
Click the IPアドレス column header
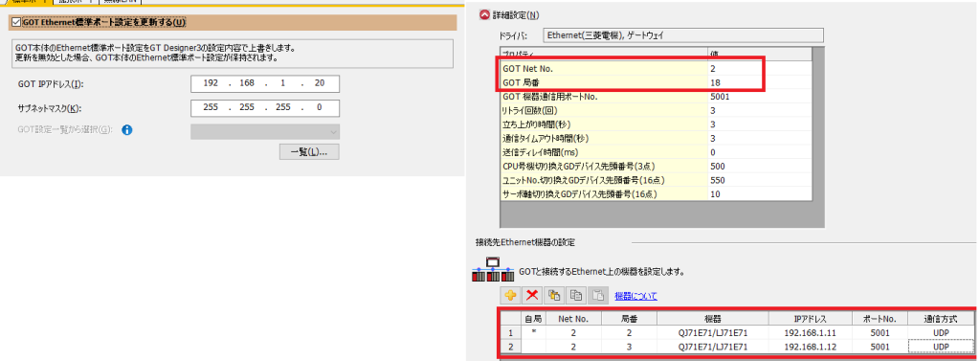point(811,319)
